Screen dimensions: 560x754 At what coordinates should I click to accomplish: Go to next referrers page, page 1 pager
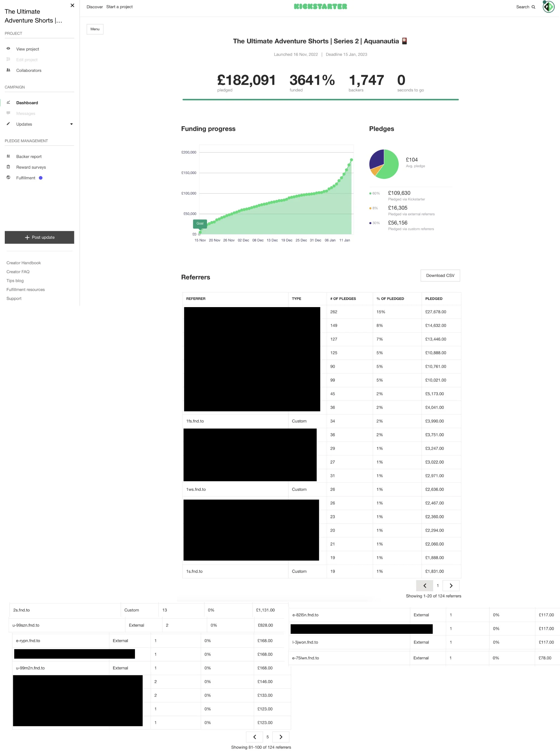coord(451,585)
